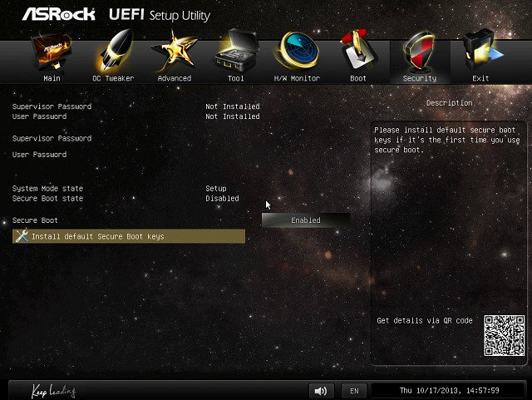532x400 pixels.
Task: Click the Tool toolbox icon
Action: point(236,52)
